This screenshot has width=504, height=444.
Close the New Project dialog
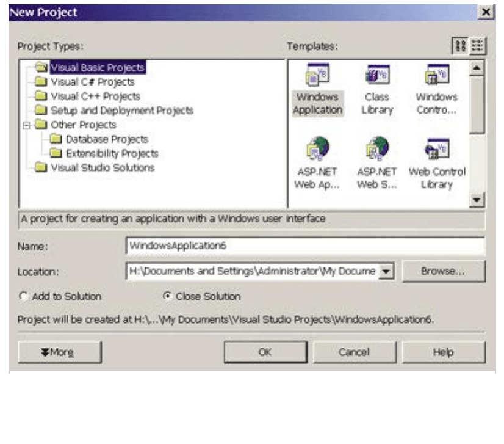click(x=486, y=12)
